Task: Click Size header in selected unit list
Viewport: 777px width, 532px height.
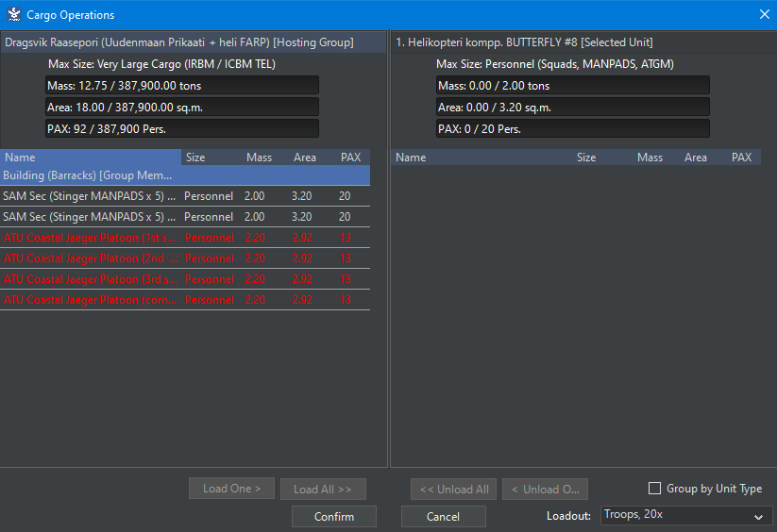Action: point(602,157)
